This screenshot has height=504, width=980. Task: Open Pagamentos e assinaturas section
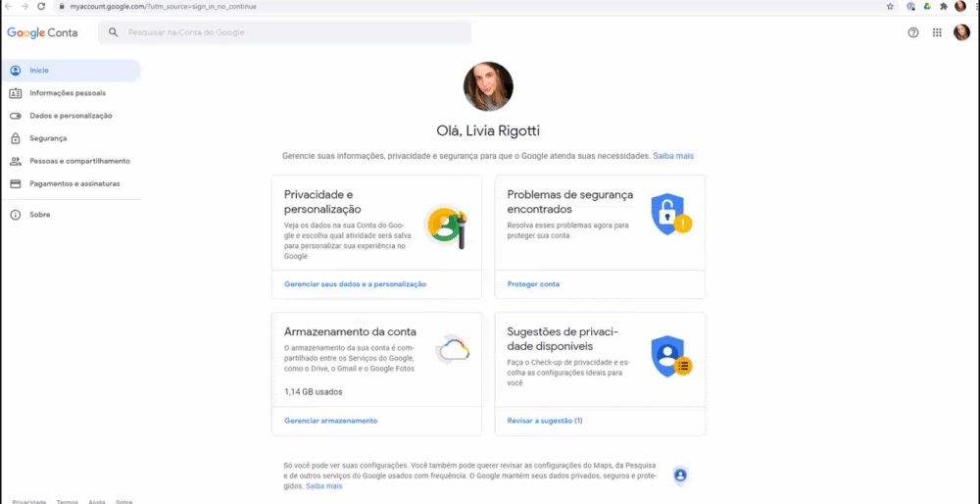point(74,183)
